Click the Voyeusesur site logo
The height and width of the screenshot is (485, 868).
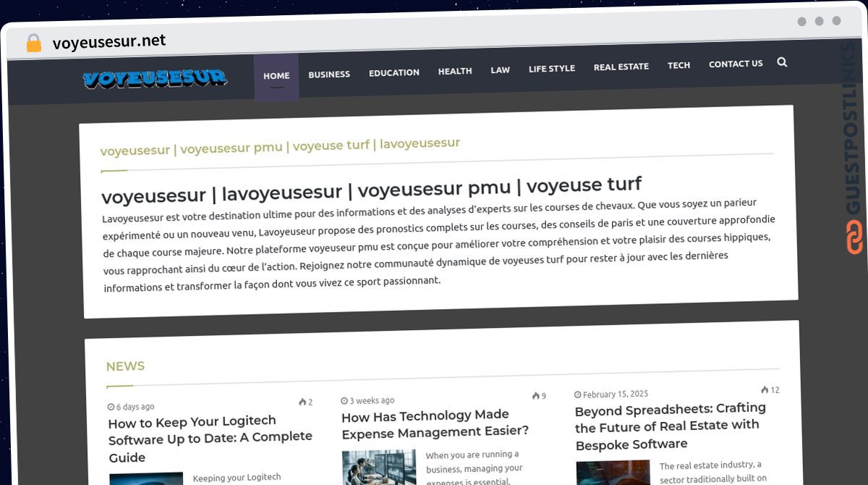point(155,78)
